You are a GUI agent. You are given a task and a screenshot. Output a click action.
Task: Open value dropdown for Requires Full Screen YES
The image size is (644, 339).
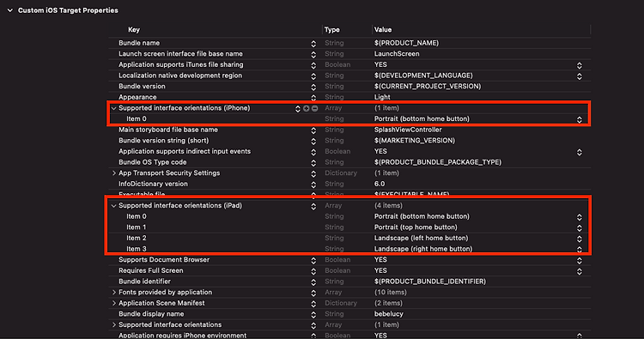click(x=579, y=271)
